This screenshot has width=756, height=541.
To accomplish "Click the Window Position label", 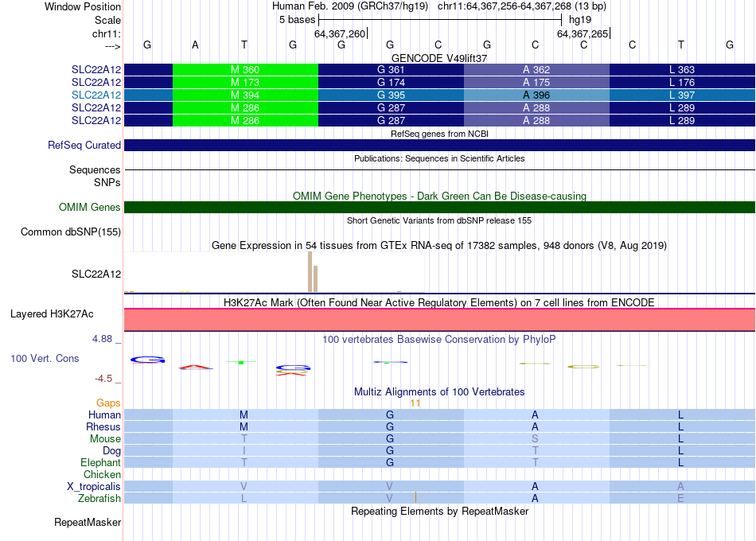I will coord(83,6).
